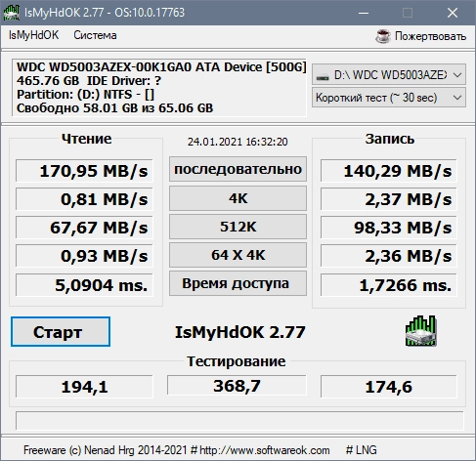This screenshot has width=476, height=461.
Task: Click the read 4K value 0,81 MB/s
Action: pos(84,198)
